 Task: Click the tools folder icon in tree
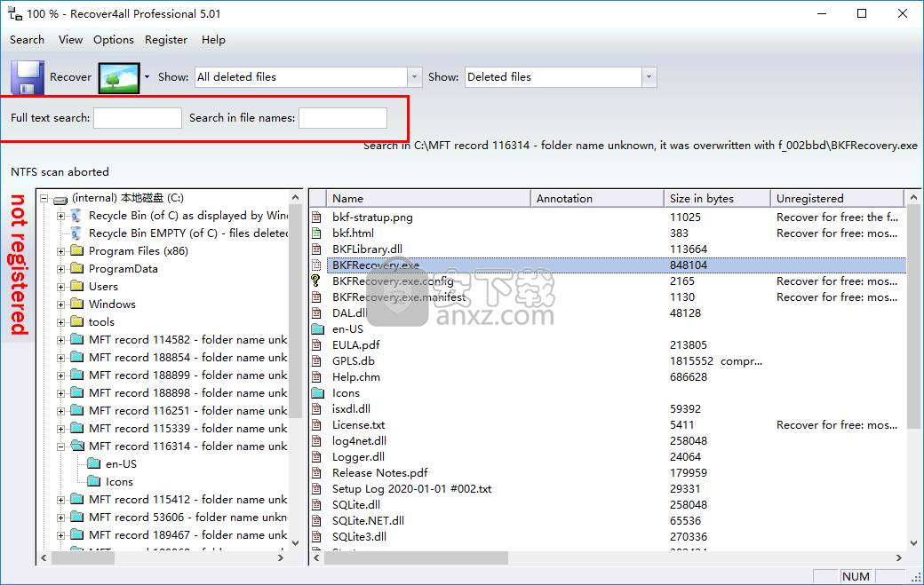point(77,321)
